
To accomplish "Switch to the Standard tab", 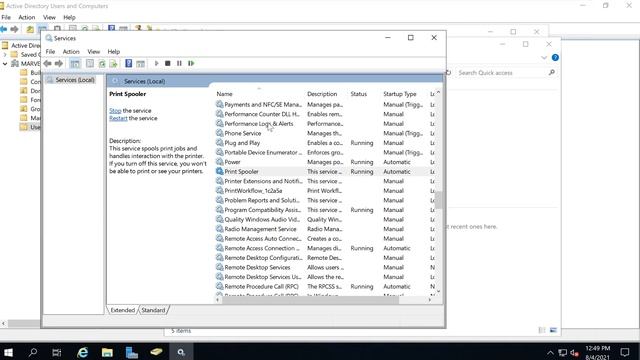I will [153, 310].
